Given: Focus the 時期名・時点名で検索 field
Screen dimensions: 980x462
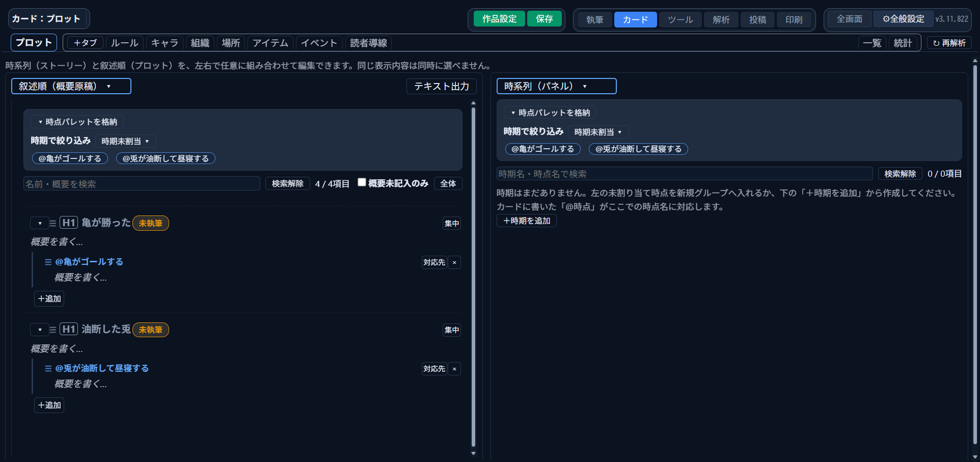Looking at the screenshot, I should (685, 174).
